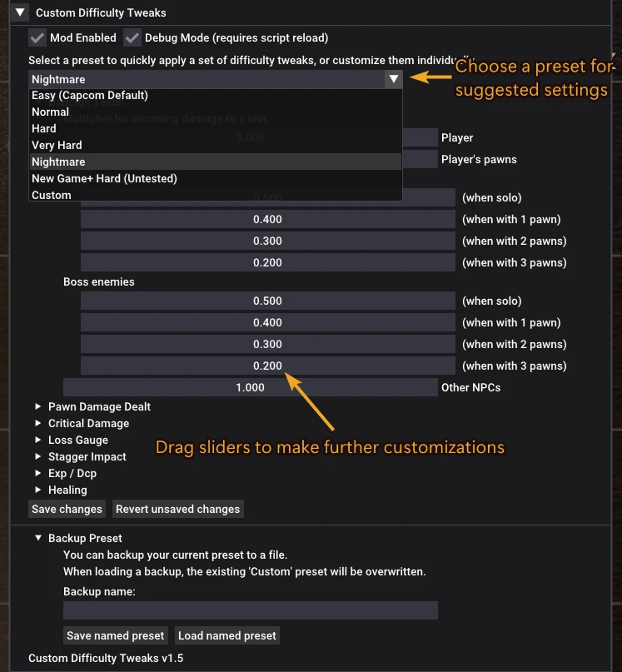Click the Backup name input field
The height and width of the screenshot is (672, 622).
[250, 610]
